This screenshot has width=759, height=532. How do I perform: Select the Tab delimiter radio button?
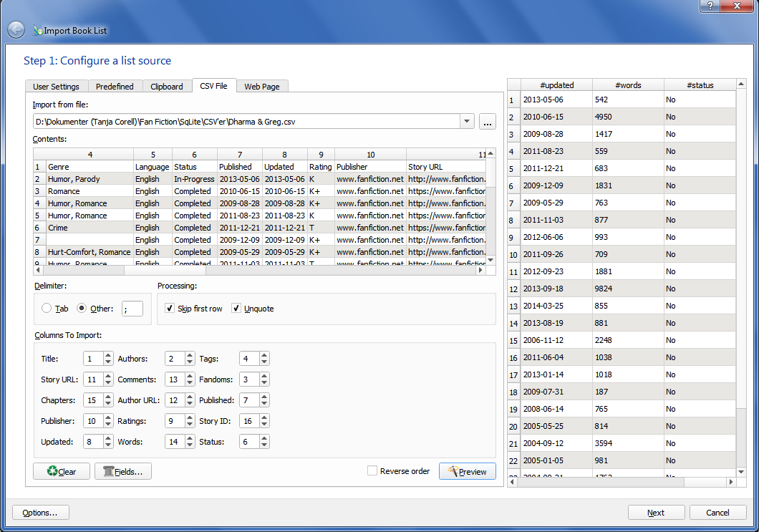(x=47, y=308)
